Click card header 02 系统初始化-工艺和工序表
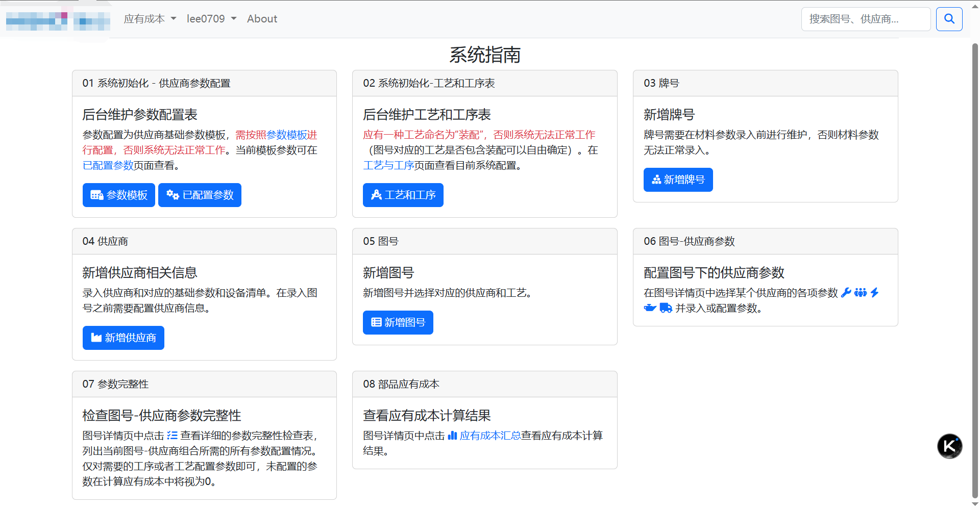The width and height of the screenshot is (980, 510). [x=484, y=83]
